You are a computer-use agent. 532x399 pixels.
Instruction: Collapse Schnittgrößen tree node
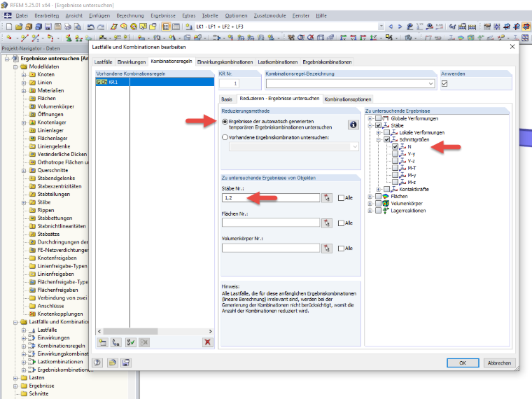[378, 139]
